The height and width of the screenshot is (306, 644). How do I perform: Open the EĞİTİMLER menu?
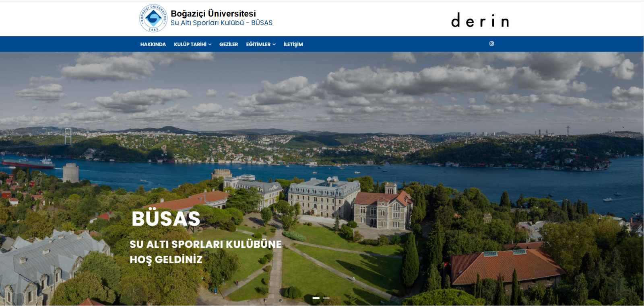click(258, 44)
